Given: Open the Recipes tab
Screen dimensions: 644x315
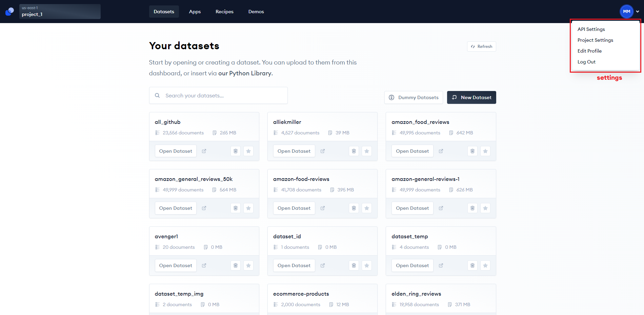Looking at the screenshot, I should point(225,12).
